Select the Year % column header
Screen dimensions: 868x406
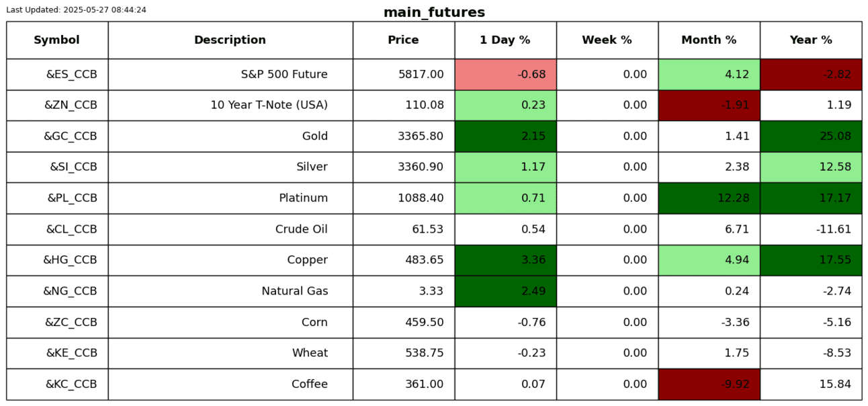pos(810,40)
